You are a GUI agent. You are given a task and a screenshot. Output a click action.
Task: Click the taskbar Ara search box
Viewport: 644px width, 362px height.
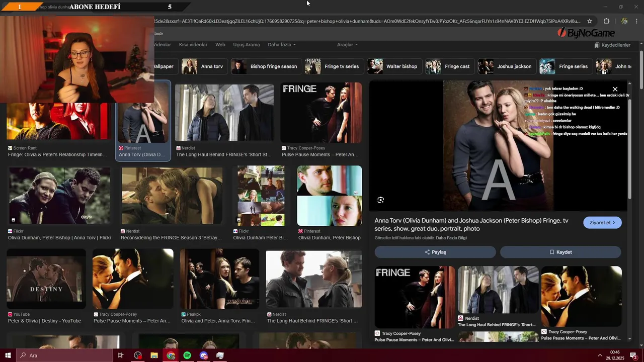point(64,355)
